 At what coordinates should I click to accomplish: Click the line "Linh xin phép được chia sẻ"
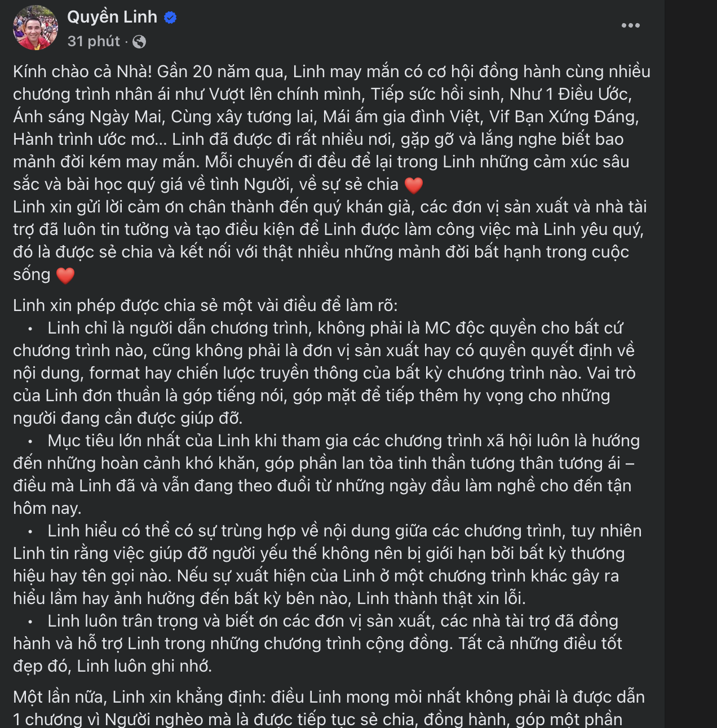pos(205,305)
